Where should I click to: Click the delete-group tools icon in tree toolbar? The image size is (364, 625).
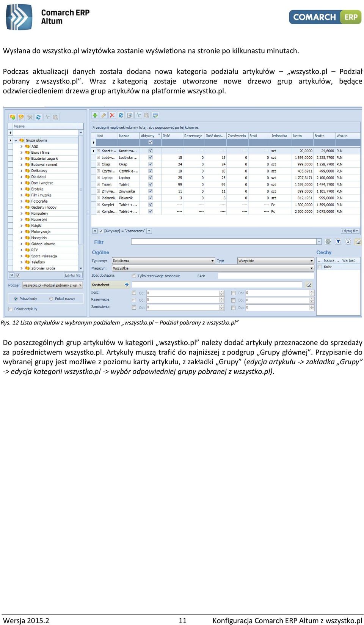click(30, 117)
